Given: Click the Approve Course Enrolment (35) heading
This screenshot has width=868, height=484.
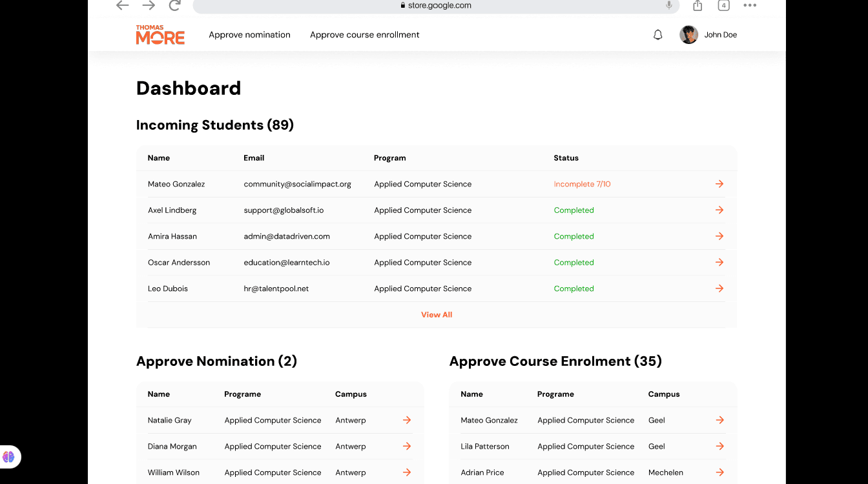Looking at the screenshot, I should 555,361.
